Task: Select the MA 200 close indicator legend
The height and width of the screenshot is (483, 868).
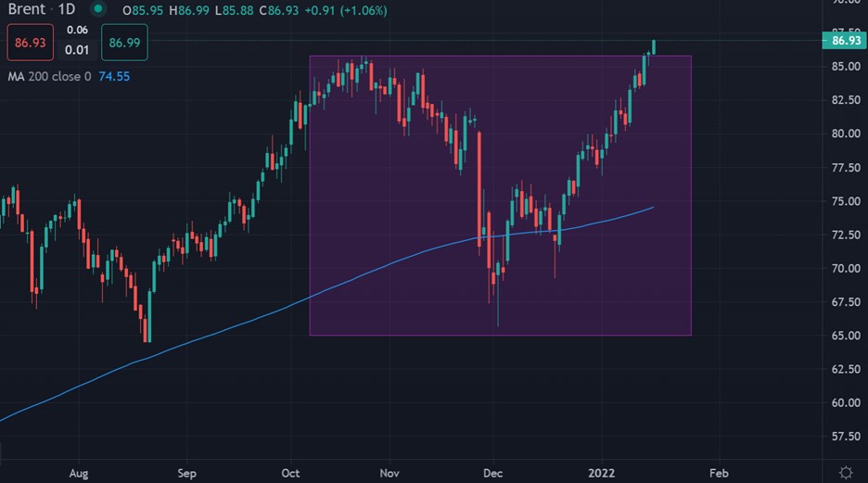Action: (x=49, y=76)
